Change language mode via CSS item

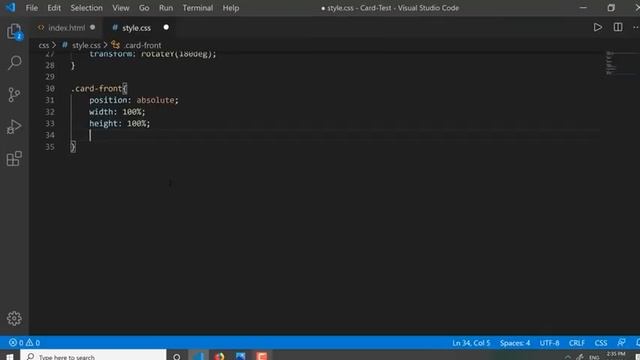(601, 343)
